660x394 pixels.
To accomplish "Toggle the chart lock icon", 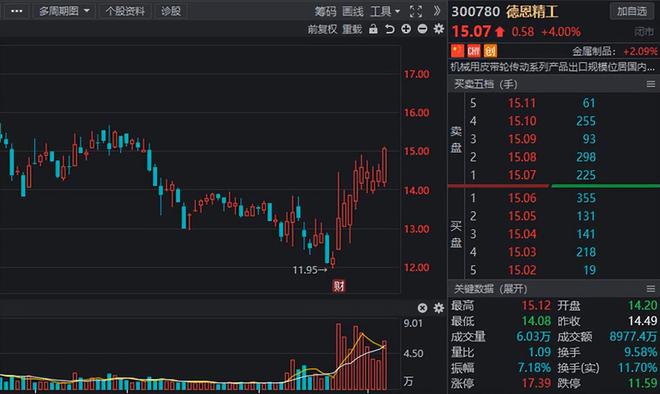I will (x=373, y=29).
